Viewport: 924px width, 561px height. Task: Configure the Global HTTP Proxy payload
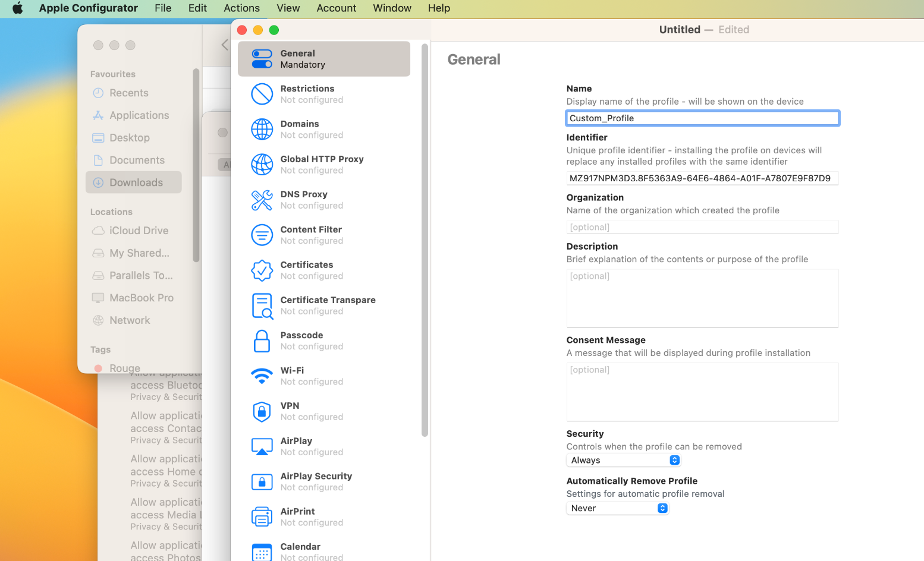(x=322, y=164)
